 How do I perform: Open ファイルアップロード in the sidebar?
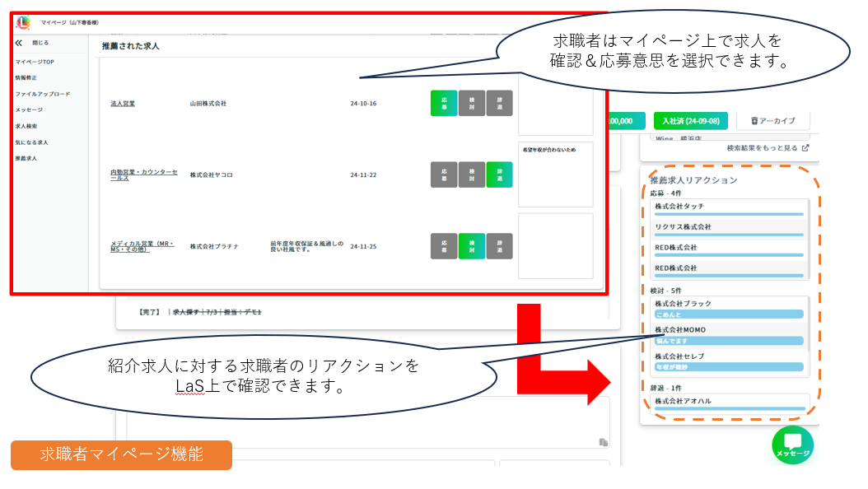[x=43, y=94]
